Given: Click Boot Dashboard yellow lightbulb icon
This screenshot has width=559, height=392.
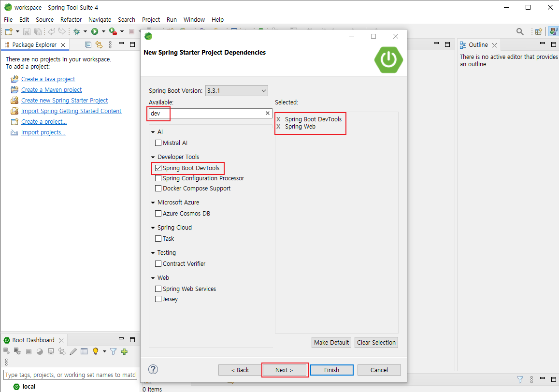Looking at the screenshot, I should point(95,351).
